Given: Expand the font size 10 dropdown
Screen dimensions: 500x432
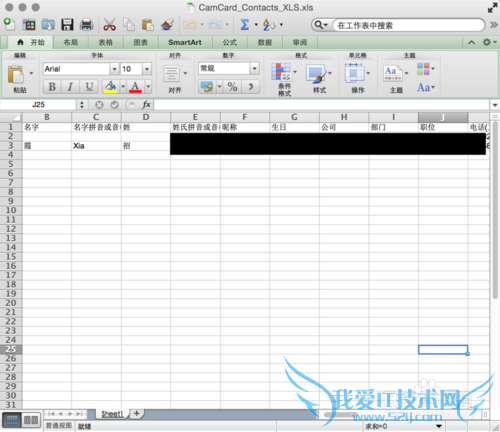Looking at the screenshot, I should pos(147,69).
